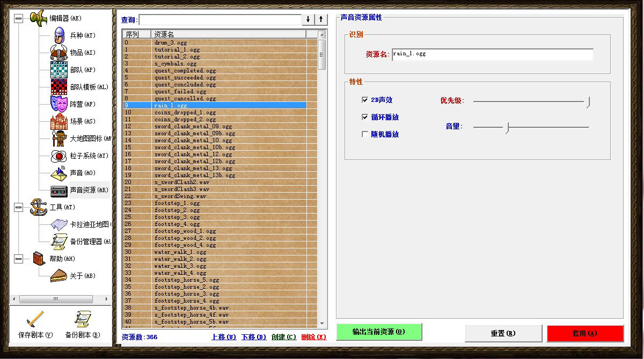The width and height of the screenshot is (644, 359).
Task: Open the 部队 checkerboard icon
Action: [x=59, y=70]
